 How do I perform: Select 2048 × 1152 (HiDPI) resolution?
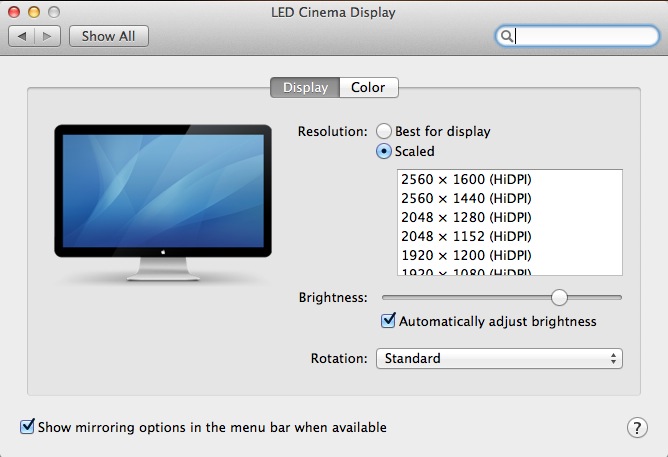[510, 236]
